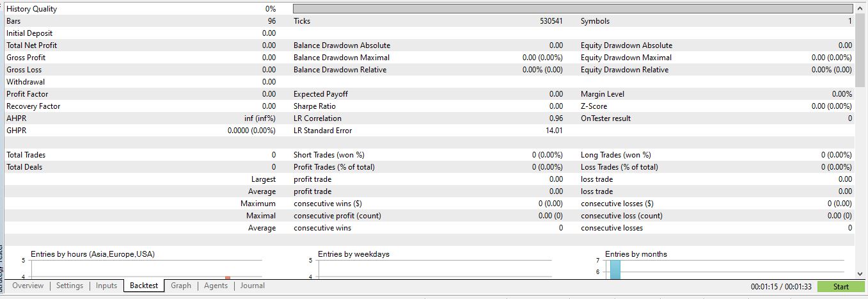Switch to the Settings tab
This screenshot has width=868, height=299.
(69, 286)
